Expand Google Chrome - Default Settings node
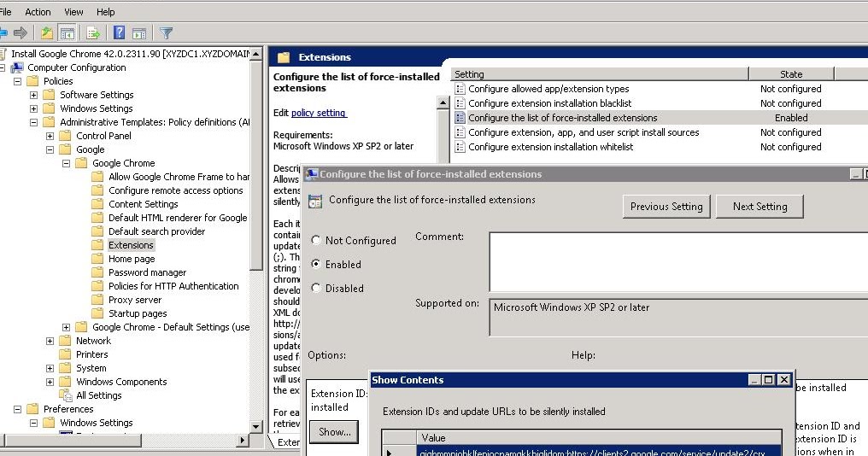This screenshot has width=868, height=456. coord(66,327)
